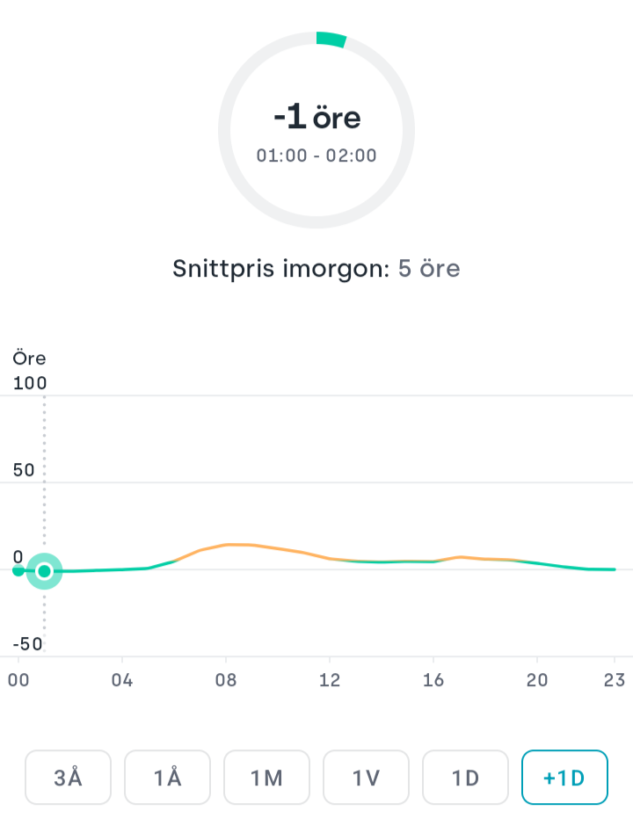Screen dimensions: 633x840
Task: Click the 12 hour label on the axis
Action: tap(330, 680)
